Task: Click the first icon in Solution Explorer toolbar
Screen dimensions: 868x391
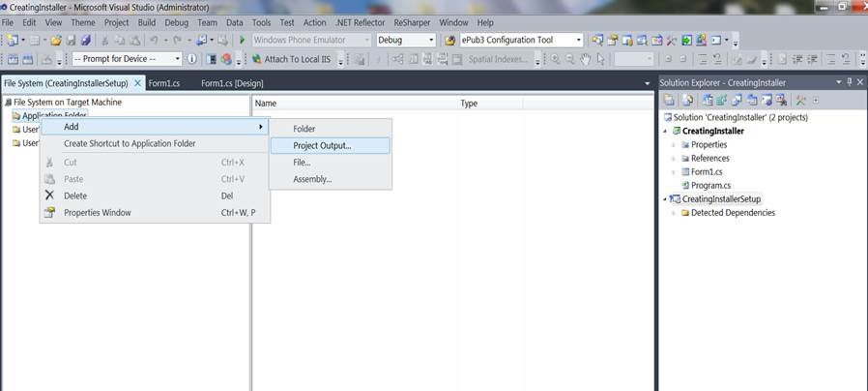Action: (x=669, y=100)
